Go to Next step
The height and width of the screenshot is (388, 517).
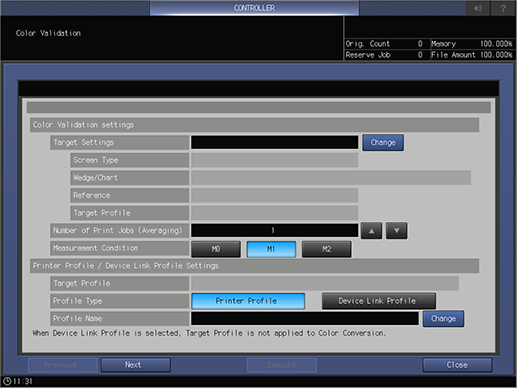pos(136,365)
